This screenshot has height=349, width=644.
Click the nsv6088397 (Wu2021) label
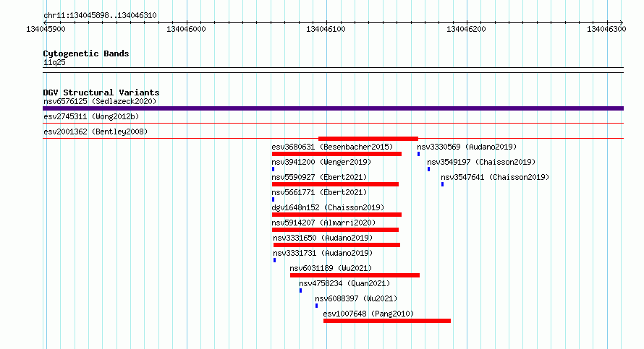[356, 298]
